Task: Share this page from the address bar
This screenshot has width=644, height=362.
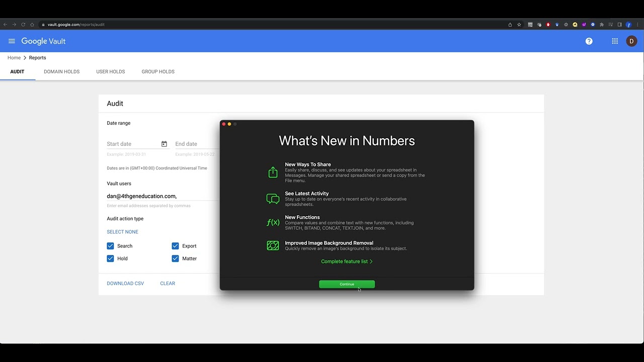Action: (510, 25)
